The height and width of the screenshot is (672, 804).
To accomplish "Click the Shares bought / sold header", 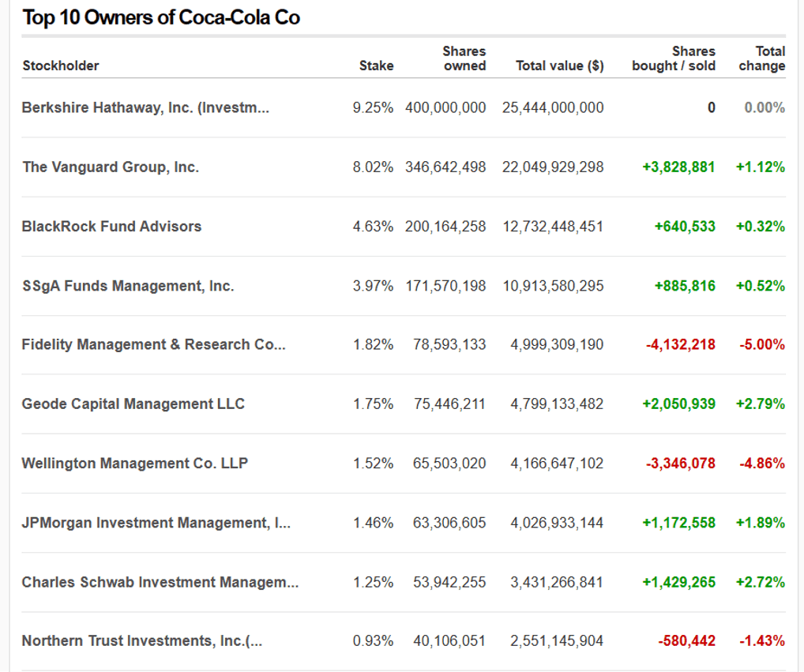I will point(674,58).
